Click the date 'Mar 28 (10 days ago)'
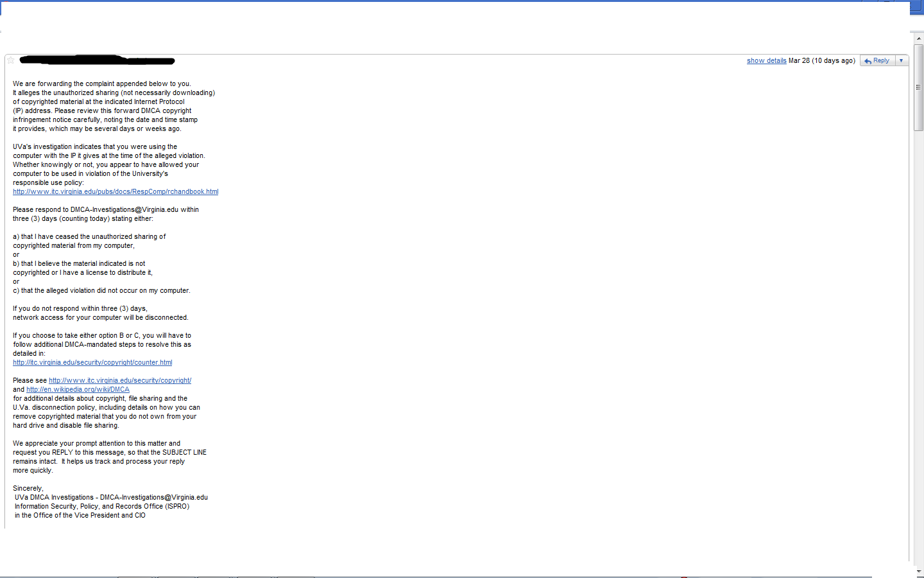Screen dimensions: 924x578 point(821,60)
